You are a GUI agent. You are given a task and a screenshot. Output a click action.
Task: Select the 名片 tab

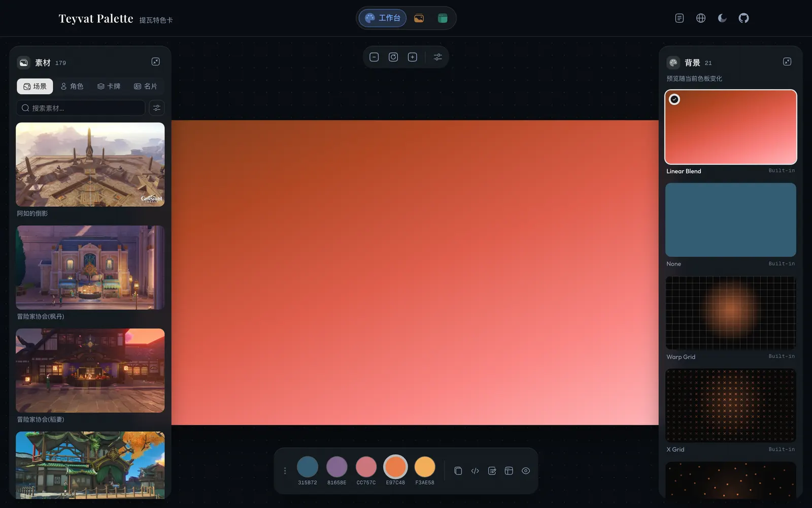click(146, 86)
